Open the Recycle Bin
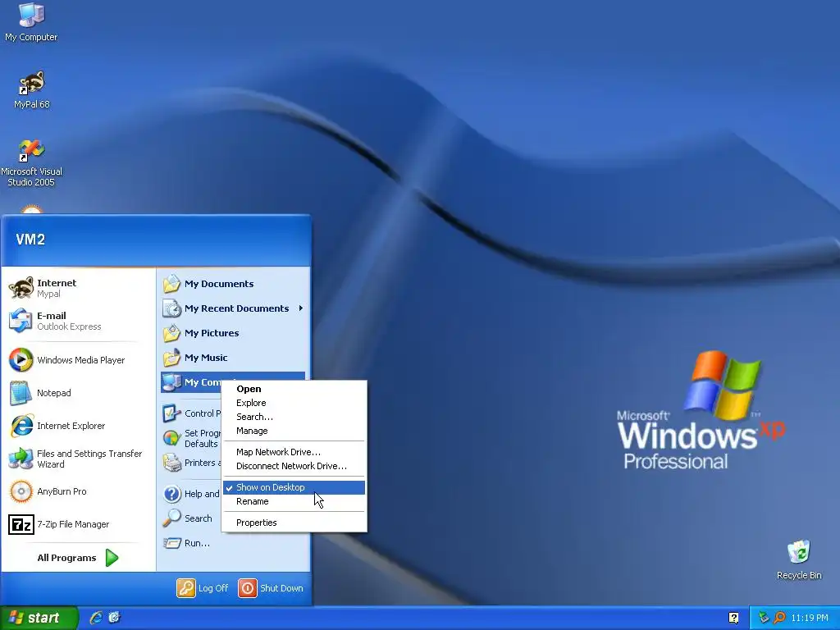 799,559
